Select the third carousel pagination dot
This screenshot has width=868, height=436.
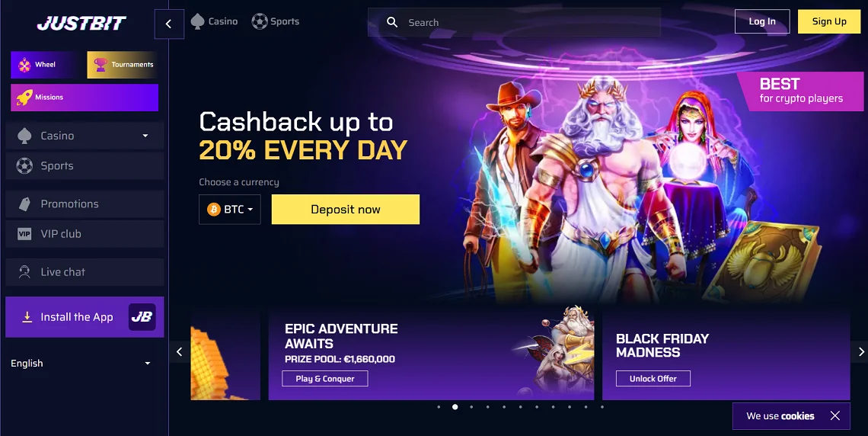tap(471, 407)
